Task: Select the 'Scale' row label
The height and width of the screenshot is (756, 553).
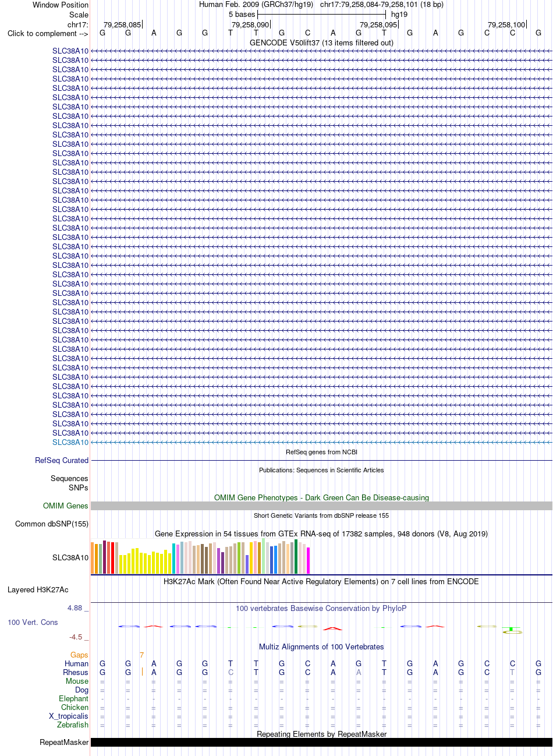Action: [79, 15]
